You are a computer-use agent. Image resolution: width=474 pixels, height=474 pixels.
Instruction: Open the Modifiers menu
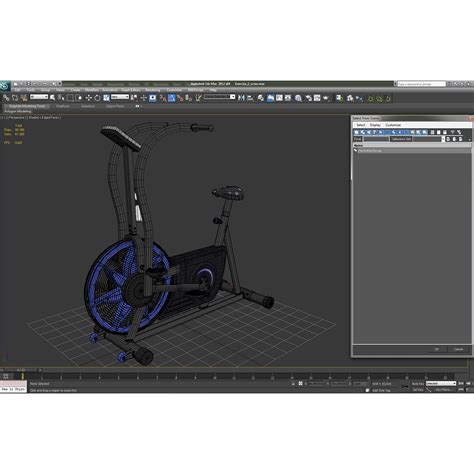click(x=92, y=90)
